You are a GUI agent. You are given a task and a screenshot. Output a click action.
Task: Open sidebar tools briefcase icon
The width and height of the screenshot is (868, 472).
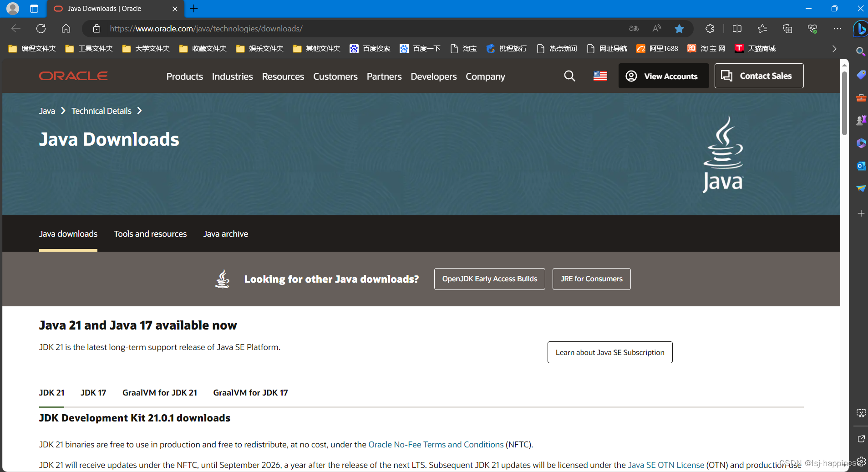point(861,97)
